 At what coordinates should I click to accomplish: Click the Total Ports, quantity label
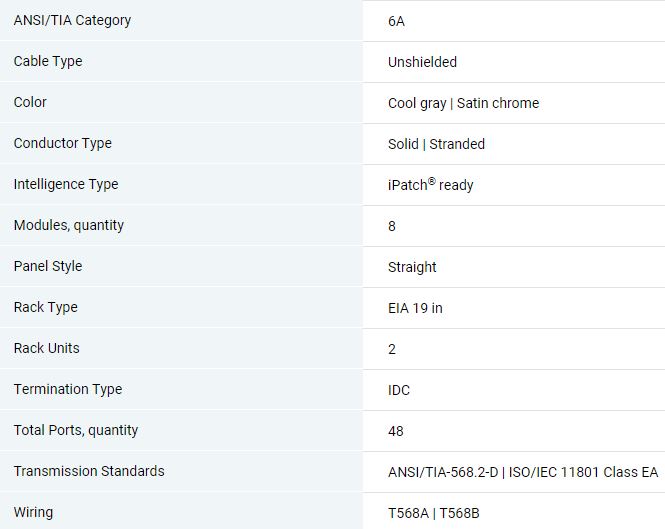coord(76,430)
